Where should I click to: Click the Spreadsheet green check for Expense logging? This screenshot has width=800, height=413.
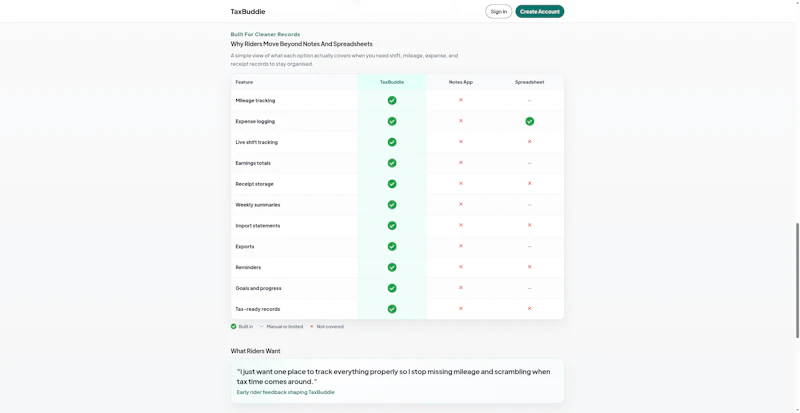tap(530, 122)
